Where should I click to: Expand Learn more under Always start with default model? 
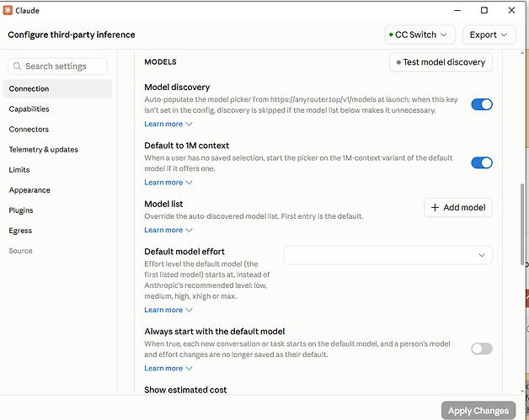pos(168,368)
